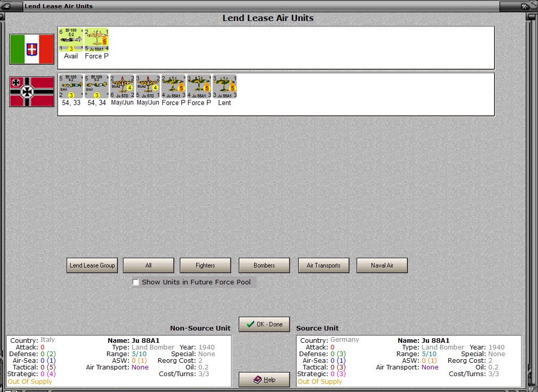Filter by Lend Lease Group
538x392 pixels.
(92, 265)
